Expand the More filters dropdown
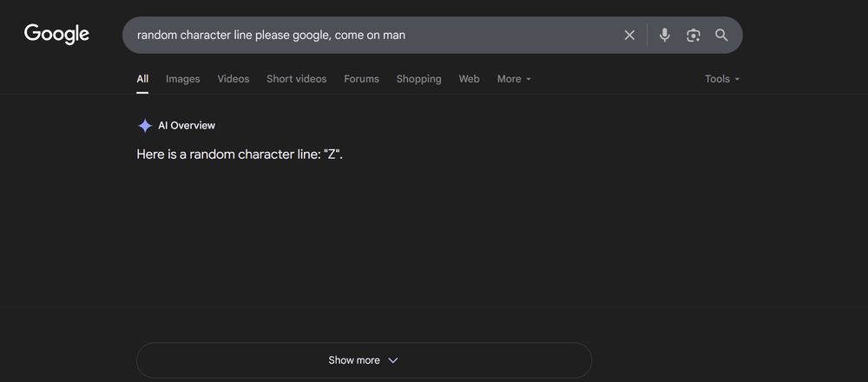The width and height of the screenshot is (868, 382). pos(513,79)
